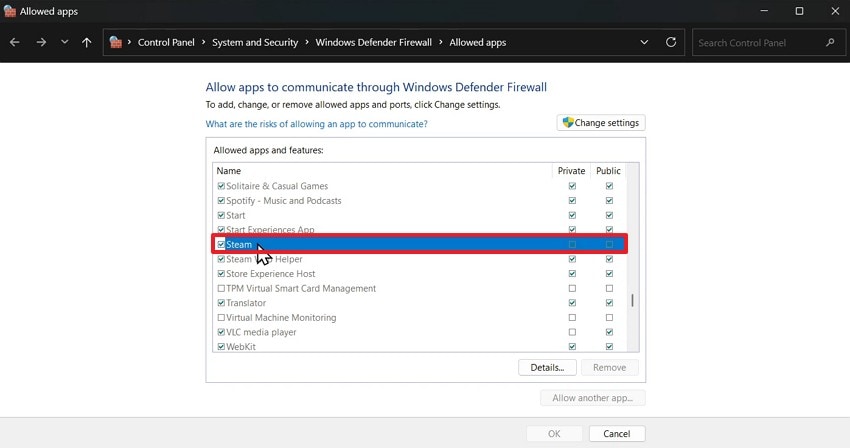
Task: Click the Change settings button
Action: click(x=601, y=123)
